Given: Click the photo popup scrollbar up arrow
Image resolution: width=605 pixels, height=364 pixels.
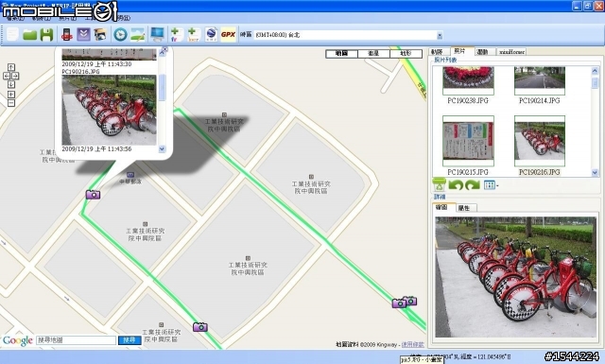Looking at the screenshot, I should click(162, 54).
